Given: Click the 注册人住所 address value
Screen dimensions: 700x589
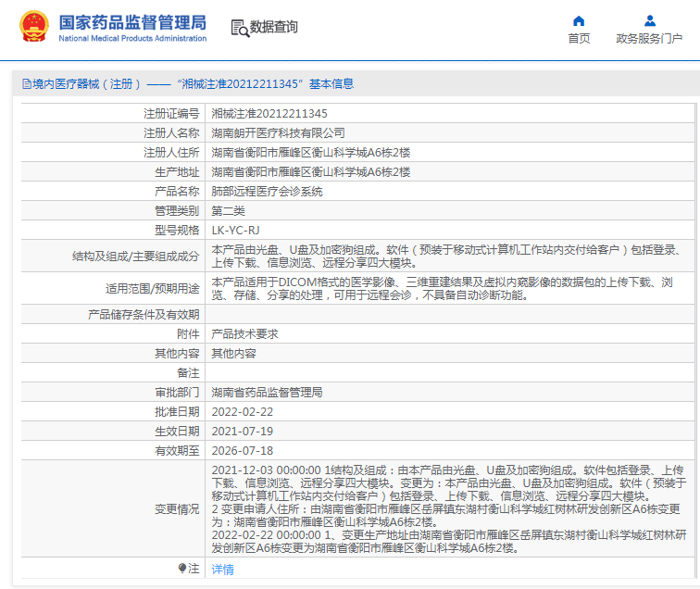Looking at the screenshot, I should (311, 153).
